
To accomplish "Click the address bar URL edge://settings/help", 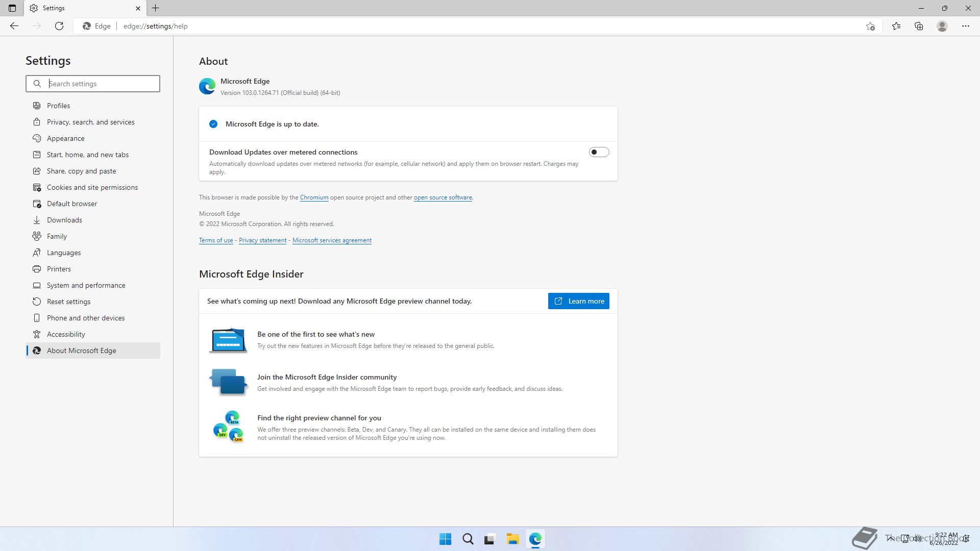I will pyautogui.click(x=155, y=26).
